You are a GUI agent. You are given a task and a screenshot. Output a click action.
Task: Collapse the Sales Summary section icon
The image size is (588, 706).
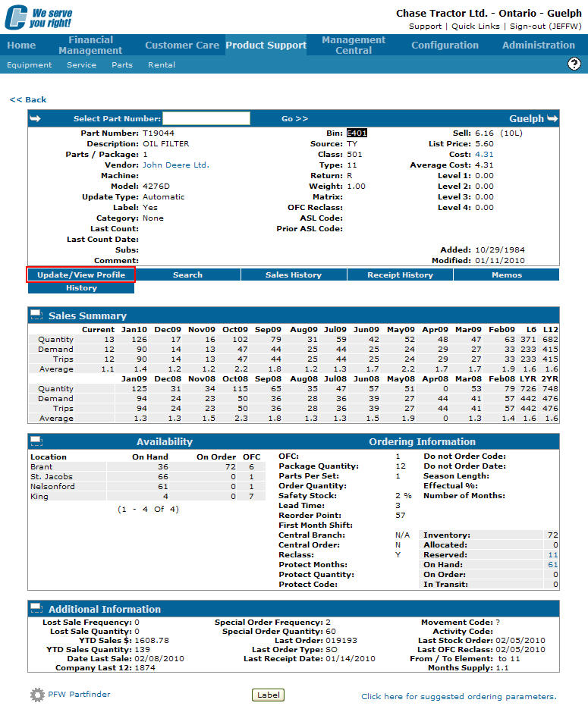click(x=36, y=315)
